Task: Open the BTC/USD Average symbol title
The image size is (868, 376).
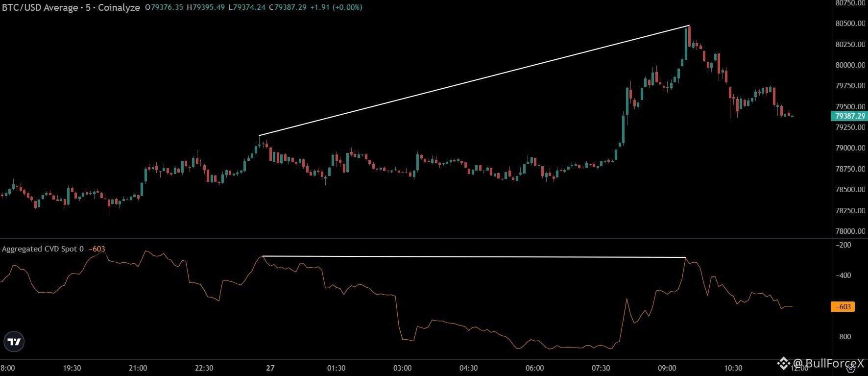Action: tap(71, 7)
